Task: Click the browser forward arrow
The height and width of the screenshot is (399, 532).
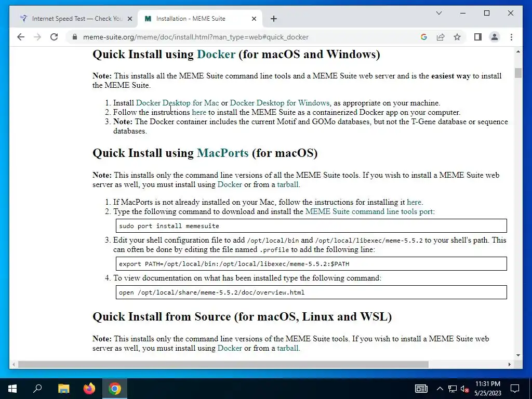Action: (x=37, y=37)
